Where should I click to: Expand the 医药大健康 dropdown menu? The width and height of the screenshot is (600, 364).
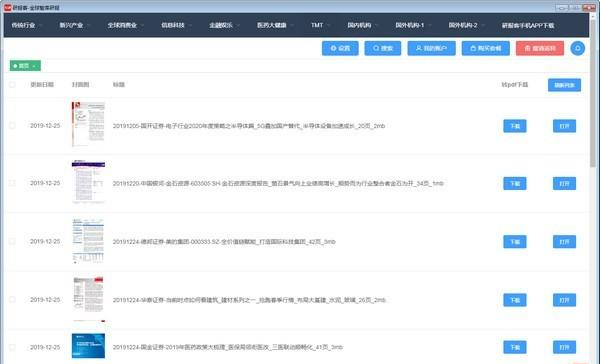click(x=275, y=25)
